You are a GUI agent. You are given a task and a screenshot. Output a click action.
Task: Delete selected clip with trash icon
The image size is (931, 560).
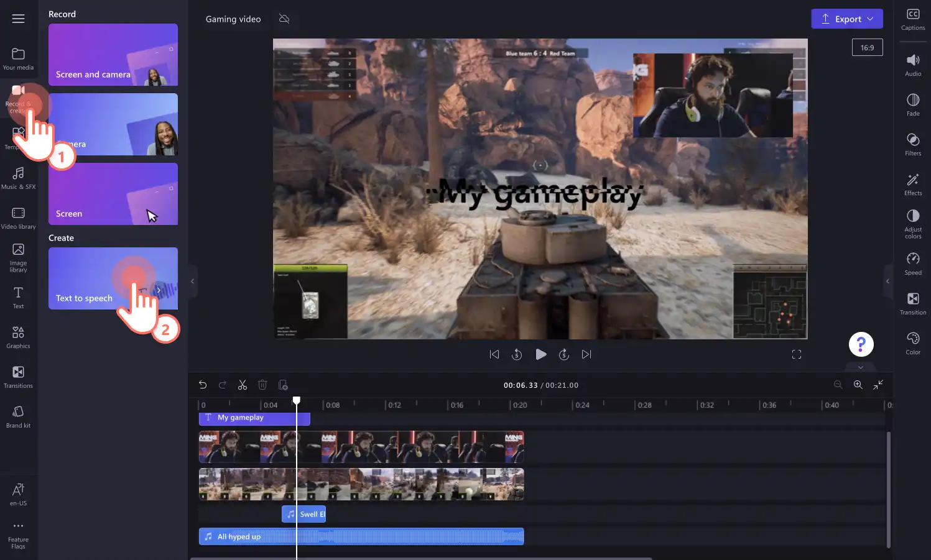pos(262,385)
